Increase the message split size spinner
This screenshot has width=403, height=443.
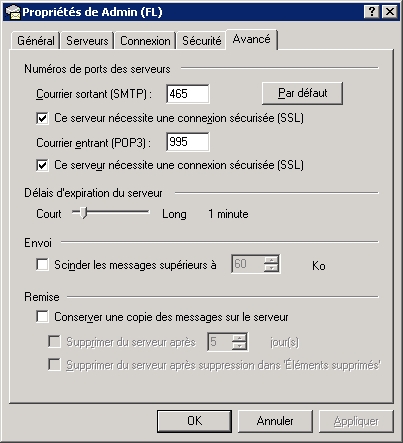tap(272, 260)
